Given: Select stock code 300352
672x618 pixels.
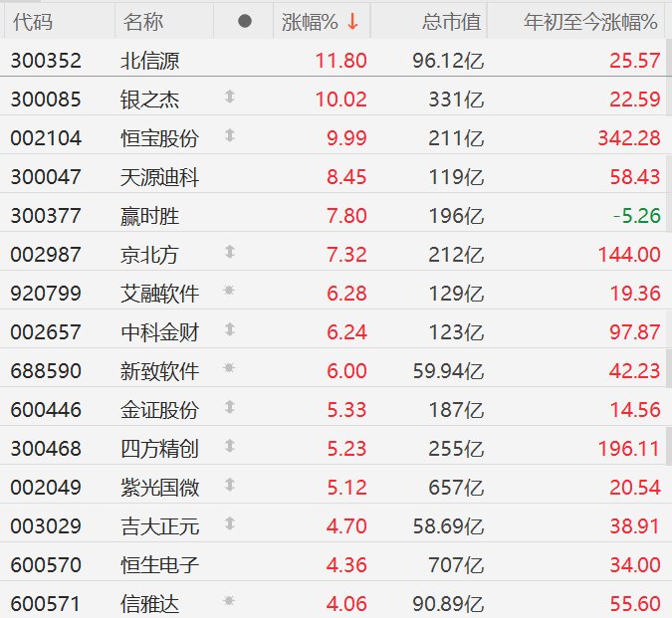Looking at the screenshot, I should pos(46,61).
